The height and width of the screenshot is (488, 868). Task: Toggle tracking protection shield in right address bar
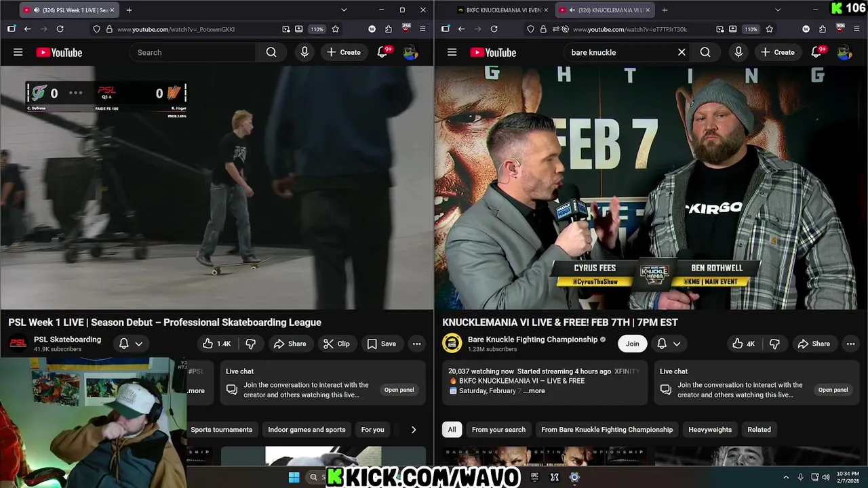click(x=531, y=29)
